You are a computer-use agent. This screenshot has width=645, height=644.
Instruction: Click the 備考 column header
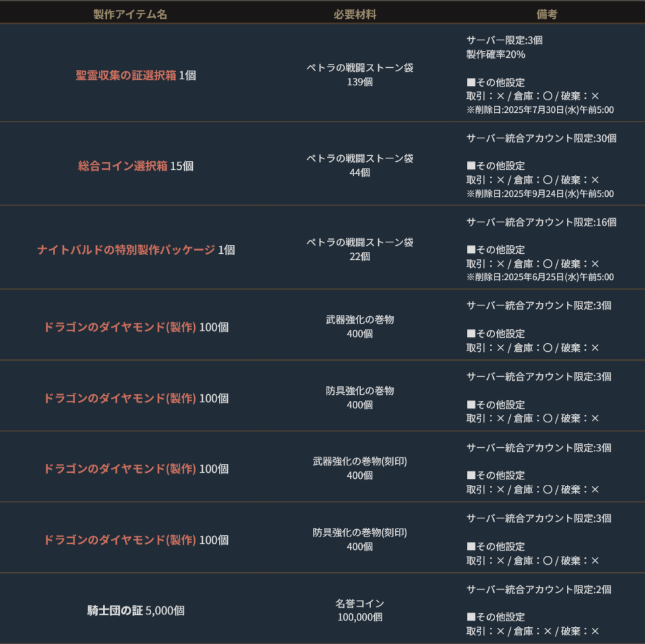click(x=547, y=14)
